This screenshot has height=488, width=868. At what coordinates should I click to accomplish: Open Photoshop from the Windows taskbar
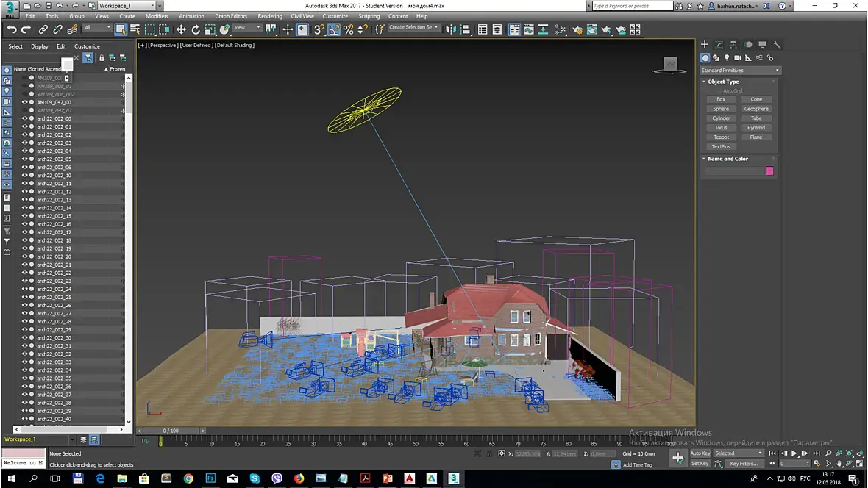tap(210, 478)
